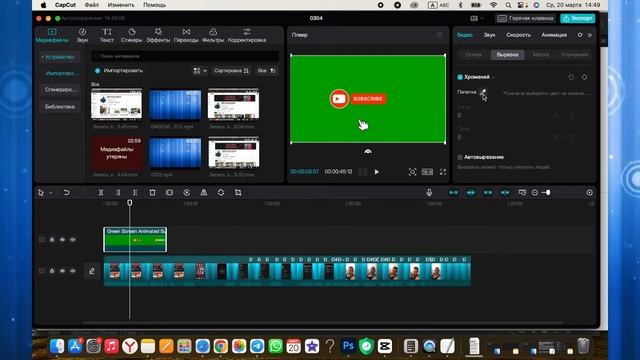Open the layout dropdown in the title bar

click(476, 18)
